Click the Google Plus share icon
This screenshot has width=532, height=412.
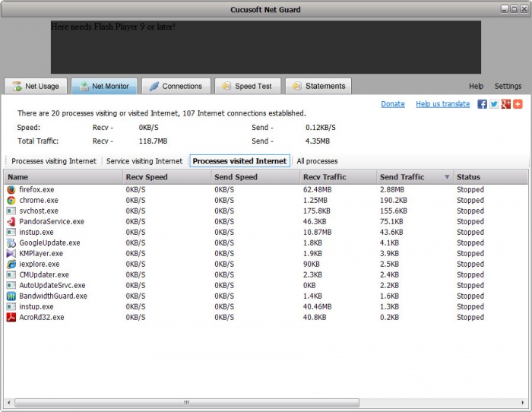[505, 104]
